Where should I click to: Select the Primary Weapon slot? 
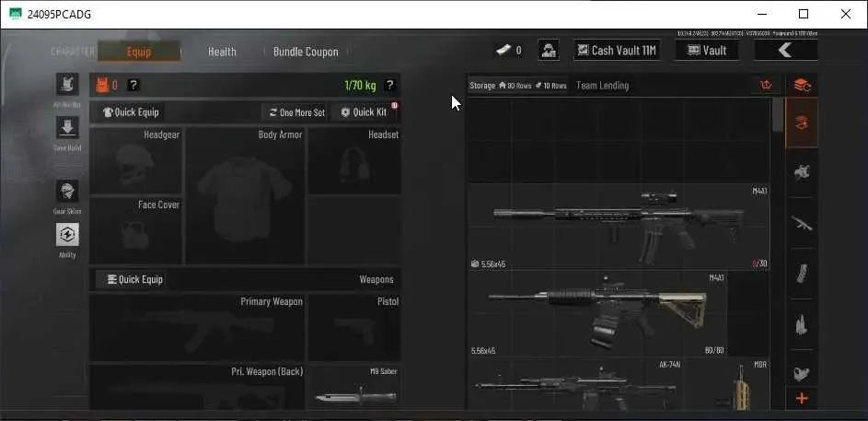point(197,328)
